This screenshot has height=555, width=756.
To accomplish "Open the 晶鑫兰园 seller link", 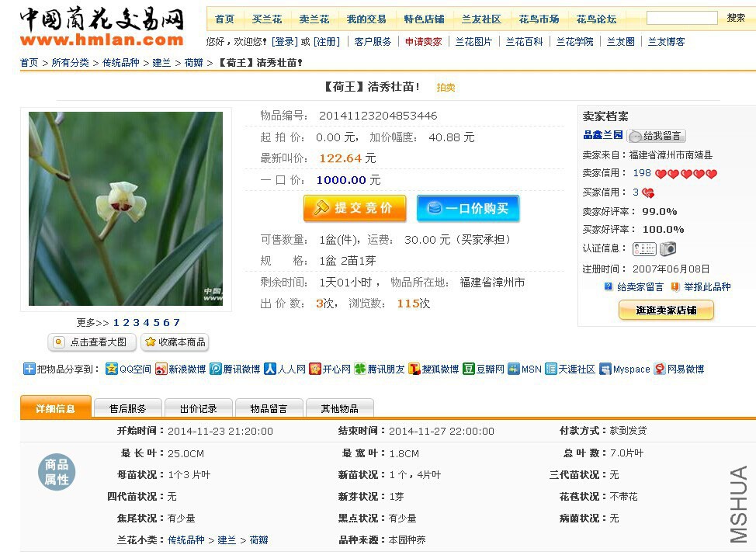I will 602,135.
